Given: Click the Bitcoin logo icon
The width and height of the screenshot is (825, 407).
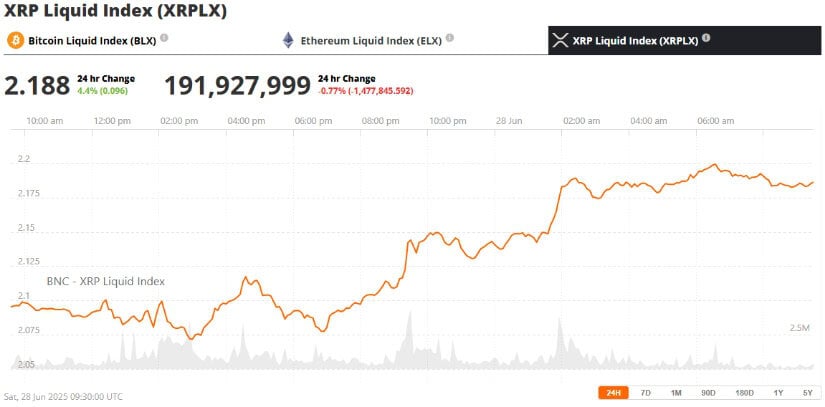Looking at the screenshot, I should (x=15, y=40).
